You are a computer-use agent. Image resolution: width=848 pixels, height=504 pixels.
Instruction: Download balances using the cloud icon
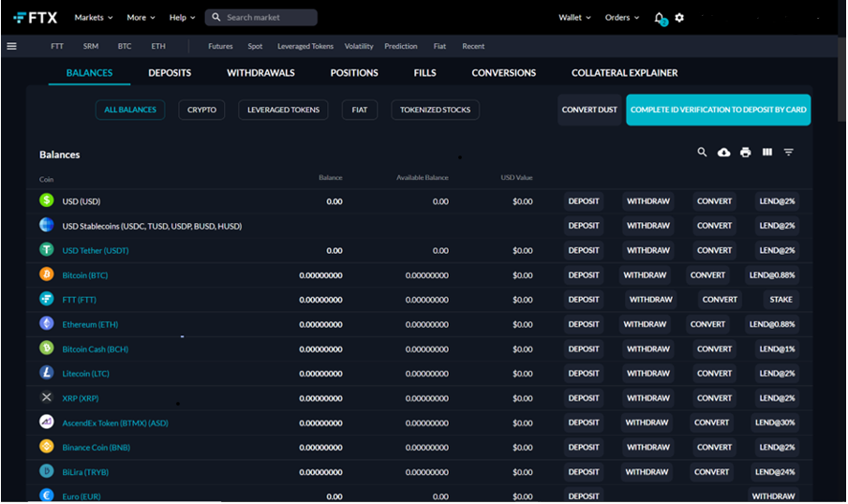point(723,152)
